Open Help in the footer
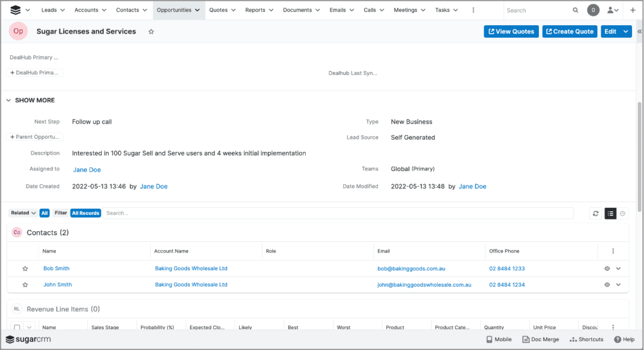Image resolution: width=644 pixels, height=350 pixels. pos(625,339)
